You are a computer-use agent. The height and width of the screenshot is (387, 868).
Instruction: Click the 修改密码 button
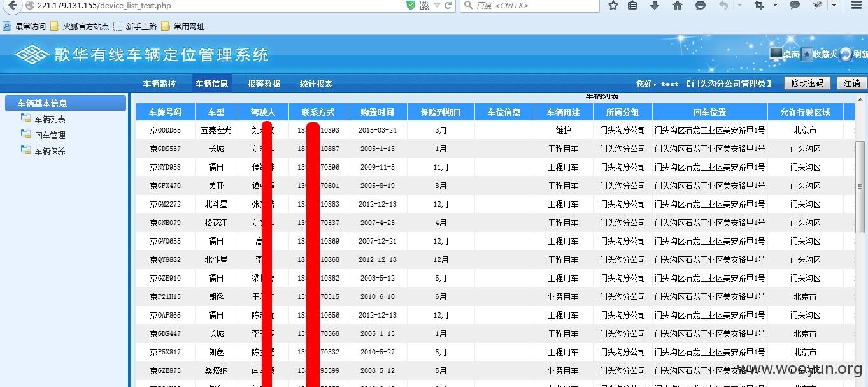[808, 83]
